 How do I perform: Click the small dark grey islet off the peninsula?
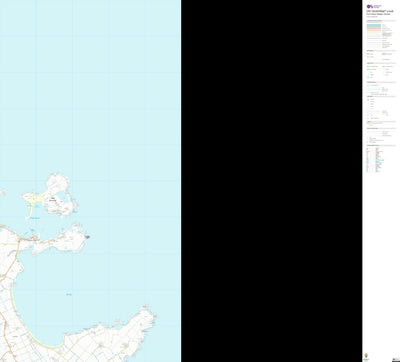click(x=87, y=237)
